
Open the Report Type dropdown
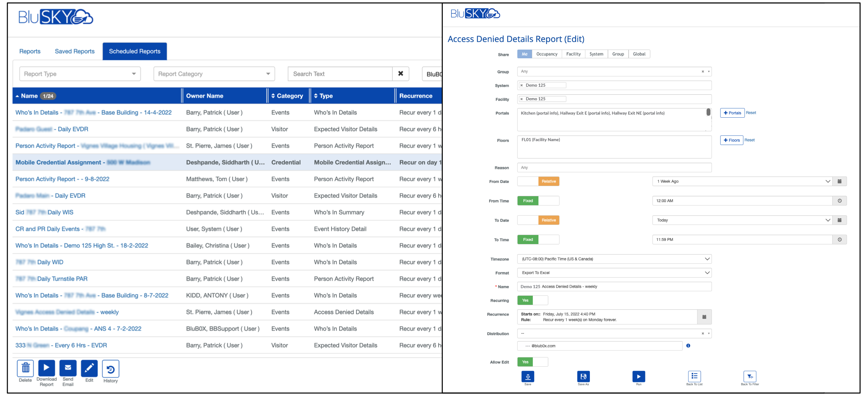(80, 74)
